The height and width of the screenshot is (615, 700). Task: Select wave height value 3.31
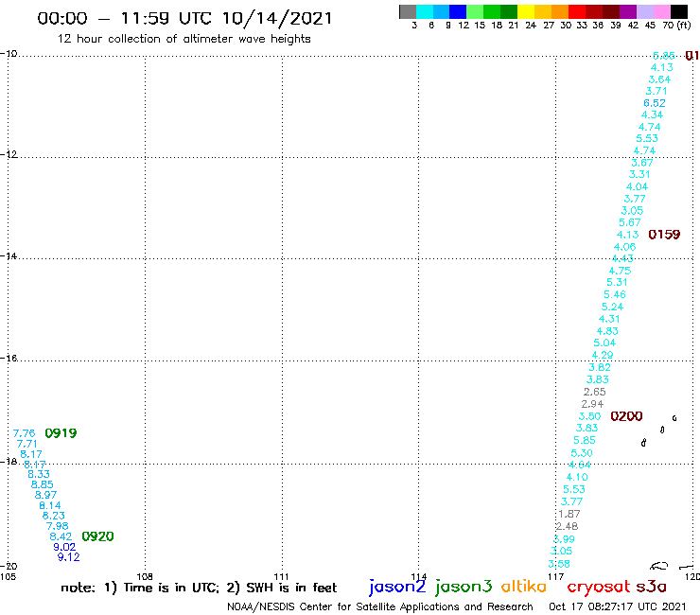[639, 174]
